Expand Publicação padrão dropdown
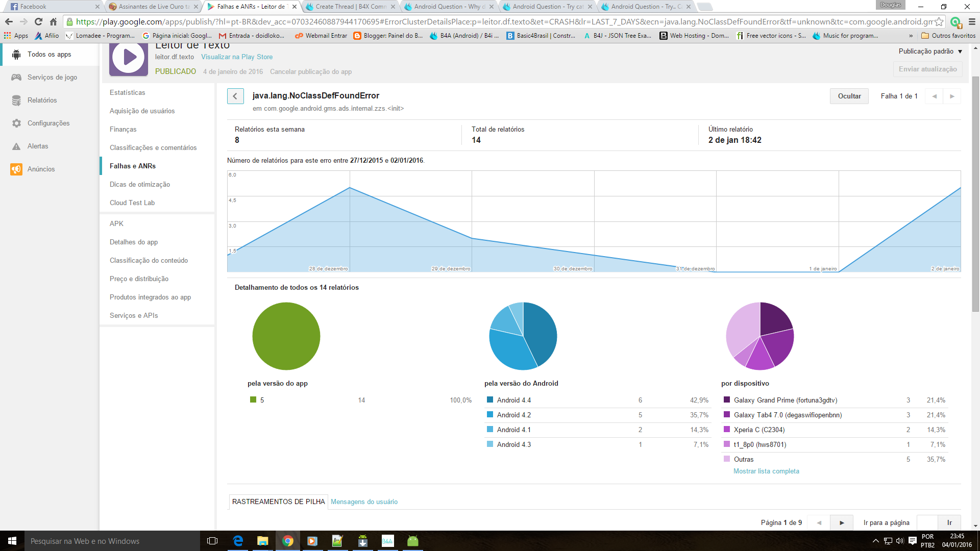This screenshot has height=551, width=980. 930,51
